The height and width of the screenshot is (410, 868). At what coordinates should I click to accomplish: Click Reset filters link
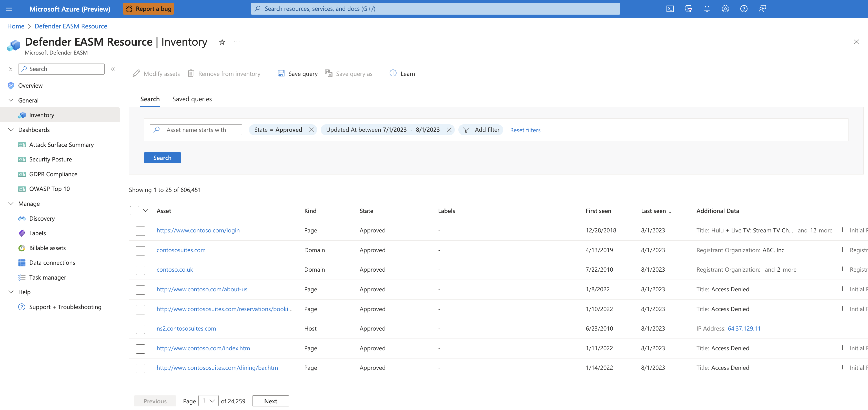tap(525, 129)
